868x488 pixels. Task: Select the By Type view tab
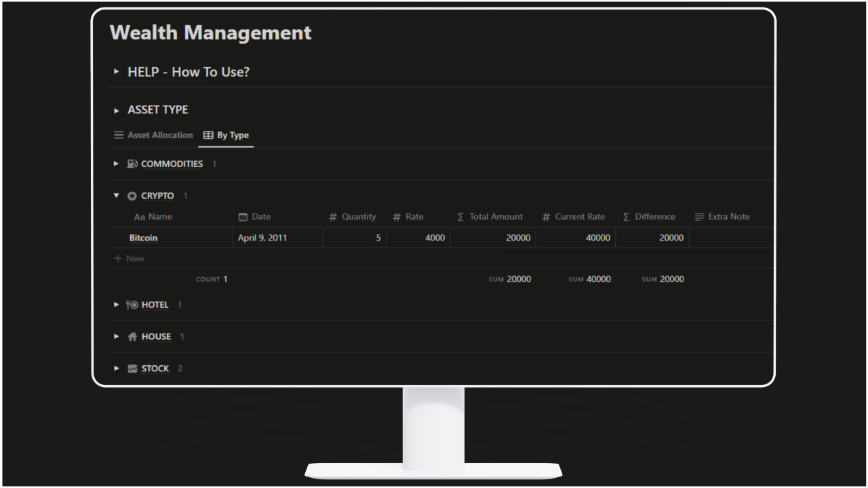pos(226,136)
